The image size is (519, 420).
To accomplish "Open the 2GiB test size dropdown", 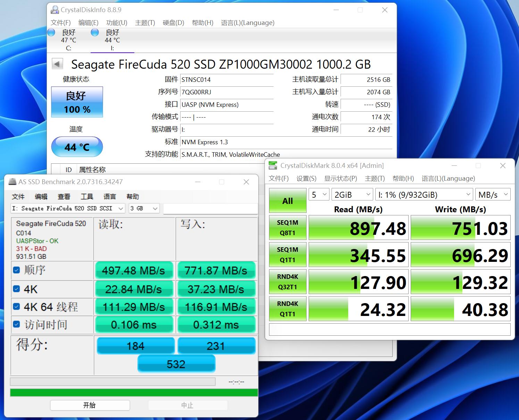I will (352, 194).
